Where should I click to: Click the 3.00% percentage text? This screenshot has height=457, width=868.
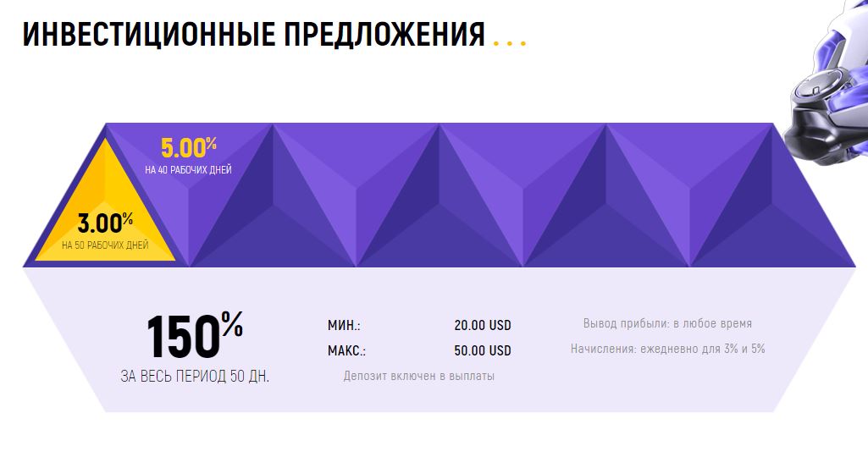point(105,223)
